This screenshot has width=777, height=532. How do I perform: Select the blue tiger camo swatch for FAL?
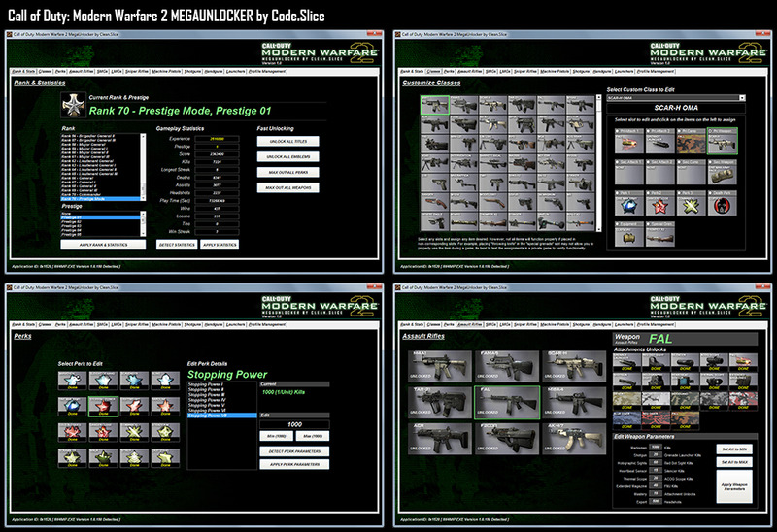pyautogui.click(x=626, y=420)
